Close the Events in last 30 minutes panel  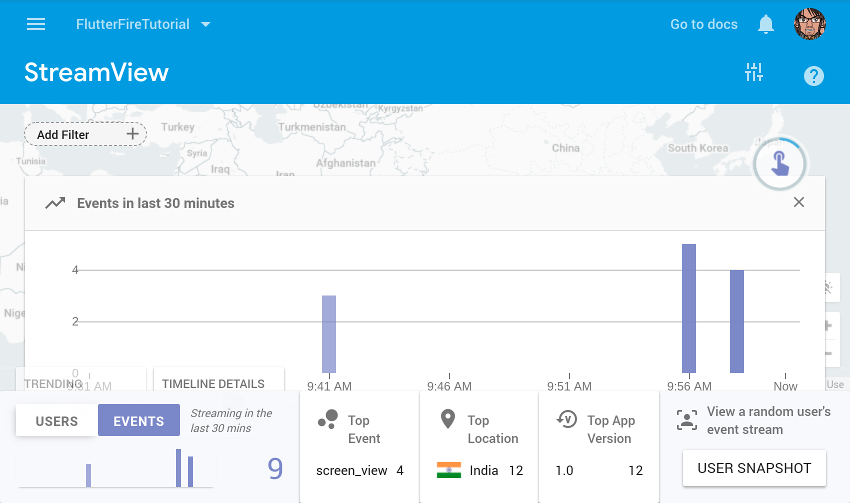(799, 202)
